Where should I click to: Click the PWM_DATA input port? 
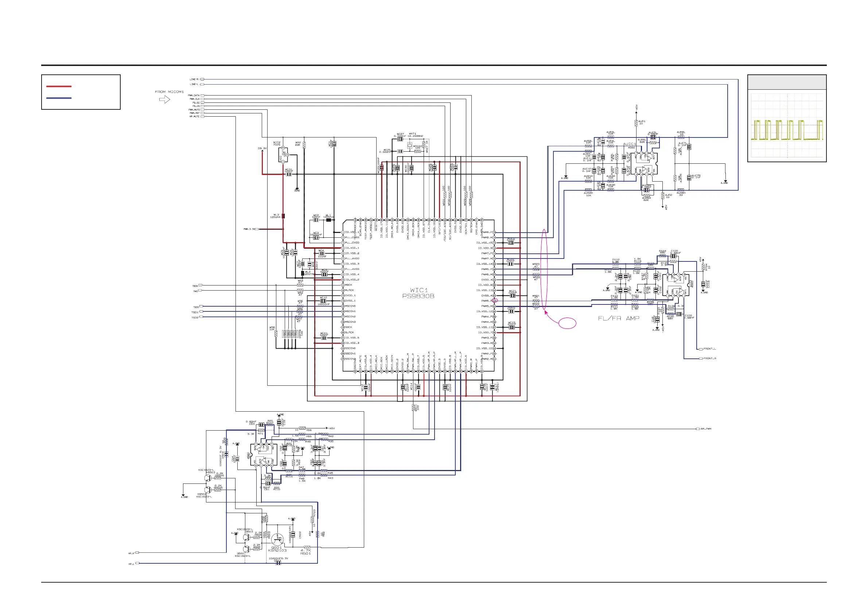[202, 95]
